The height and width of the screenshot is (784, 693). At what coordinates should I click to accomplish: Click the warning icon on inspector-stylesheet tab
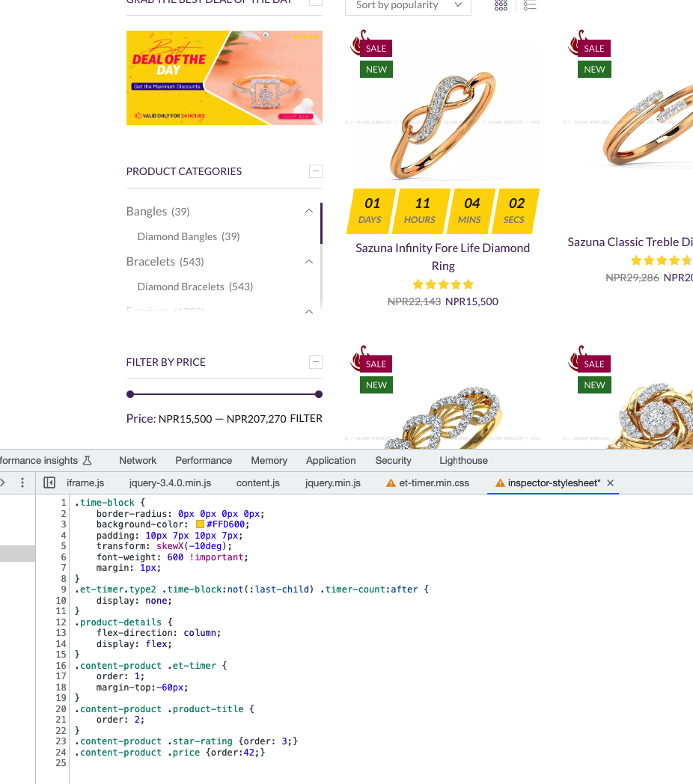[500, 483]
